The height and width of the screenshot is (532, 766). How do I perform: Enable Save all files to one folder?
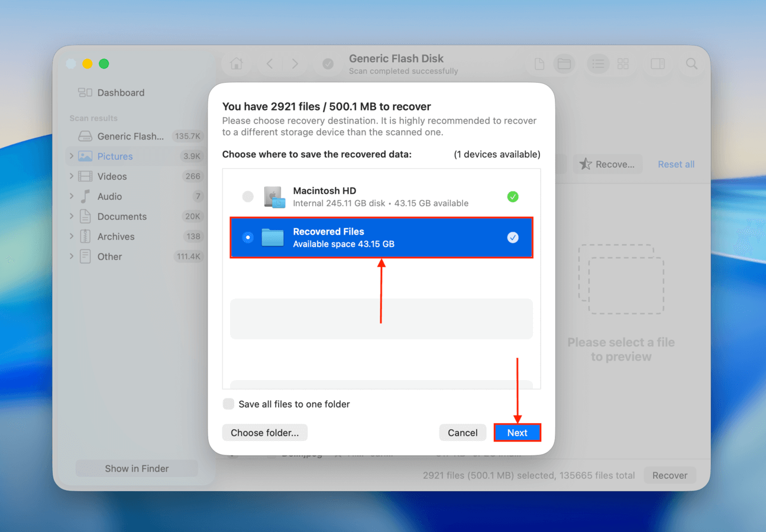tap(229, 404)
